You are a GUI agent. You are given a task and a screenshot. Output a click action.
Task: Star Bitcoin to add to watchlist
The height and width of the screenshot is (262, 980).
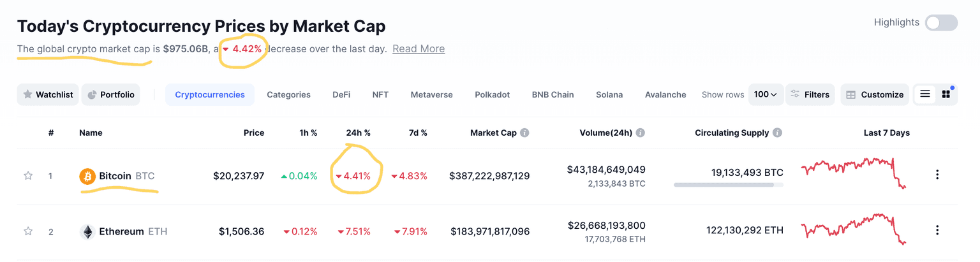[x=28, y=176]
